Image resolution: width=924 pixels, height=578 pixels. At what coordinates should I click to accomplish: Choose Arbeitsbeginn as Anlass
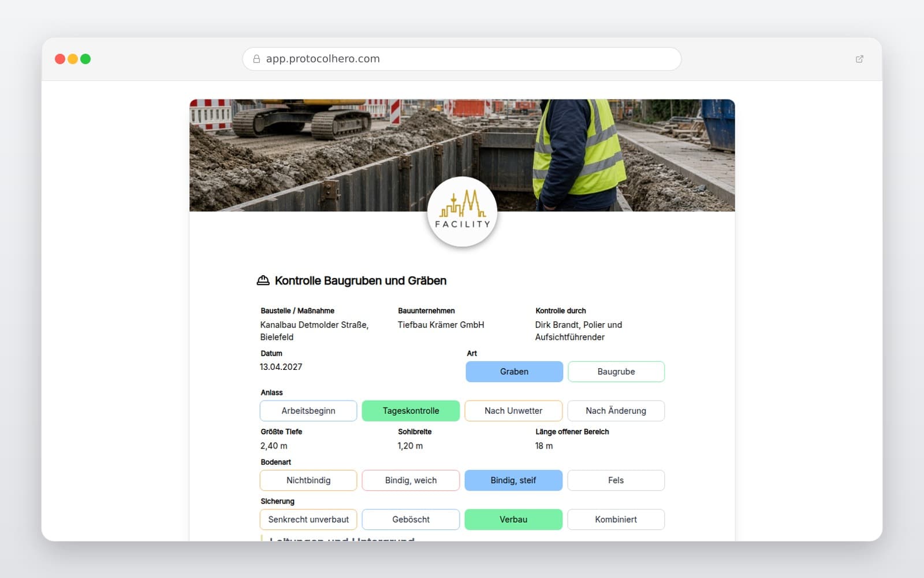308,411
